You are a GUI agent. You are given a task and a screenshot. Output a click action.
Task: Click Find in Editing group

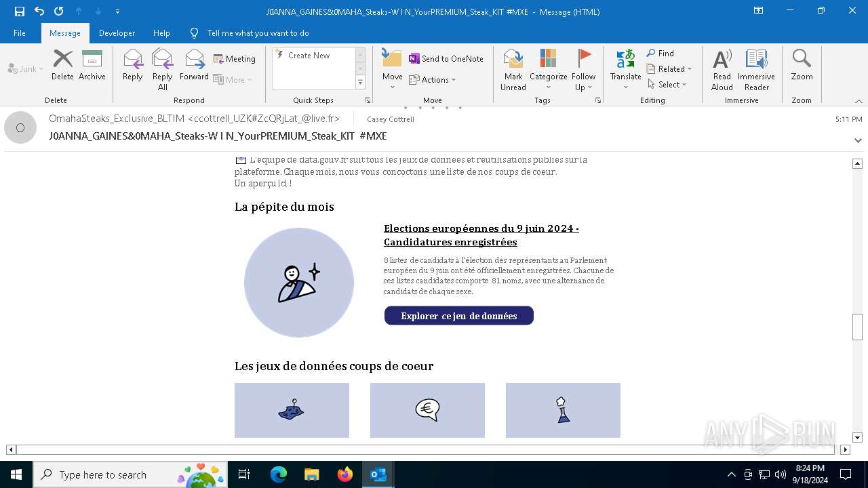click(x=660, y=53)
